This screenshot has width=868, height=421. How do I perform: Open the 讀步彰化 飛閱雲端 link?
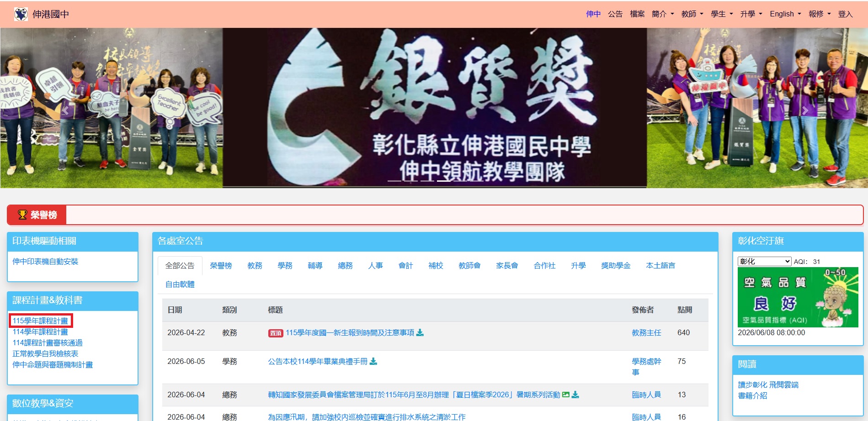(768, 385)
